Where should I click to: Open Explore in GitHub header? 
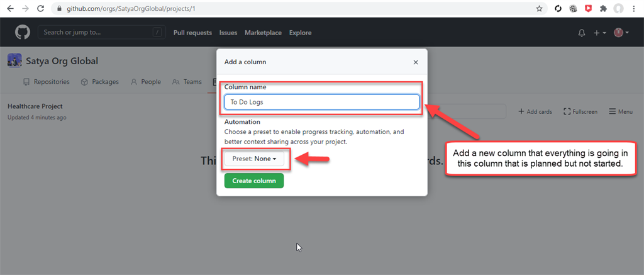click(x=300, y=33)
